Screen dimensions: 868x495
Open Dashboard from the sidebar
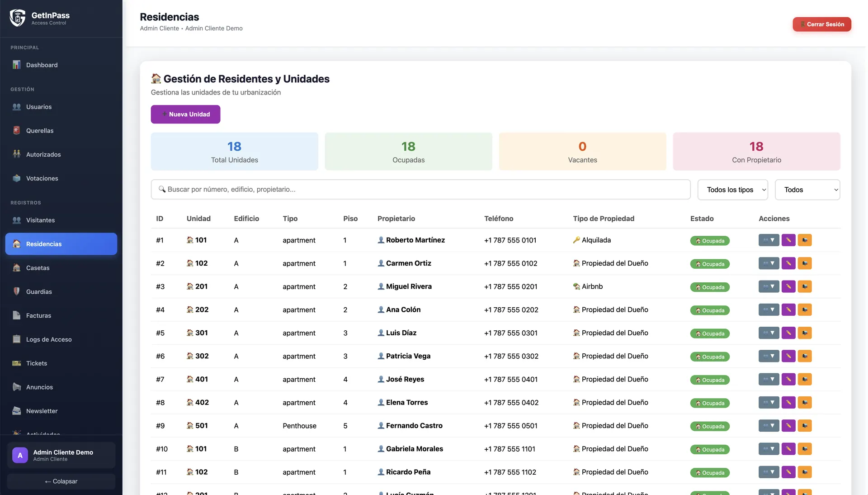[61, 65]
